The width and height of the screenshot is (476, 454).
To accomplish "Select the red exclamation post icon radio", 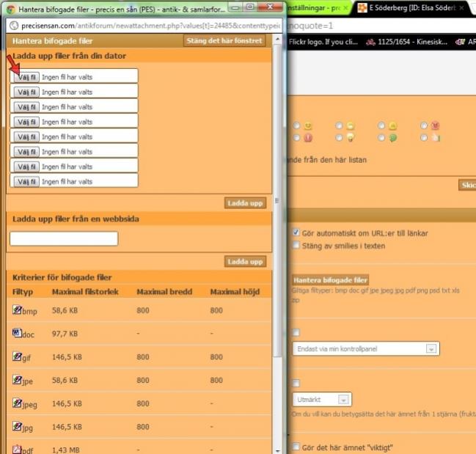I will point(296,138).
